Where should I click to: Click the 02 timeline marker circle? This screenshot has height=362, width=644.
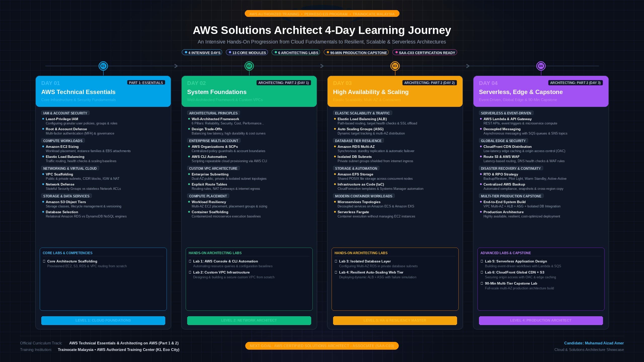tap(249, 66)
